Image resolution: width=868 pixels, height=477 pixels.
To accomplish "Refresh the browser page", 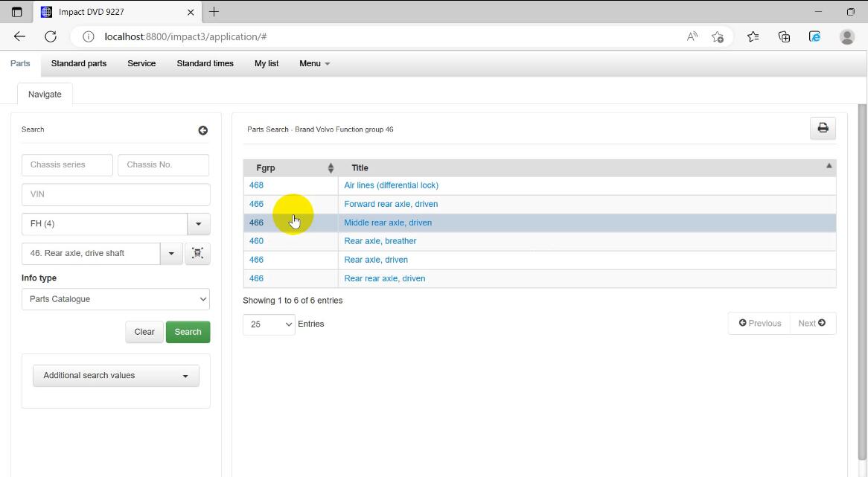I will pos(51,36).
